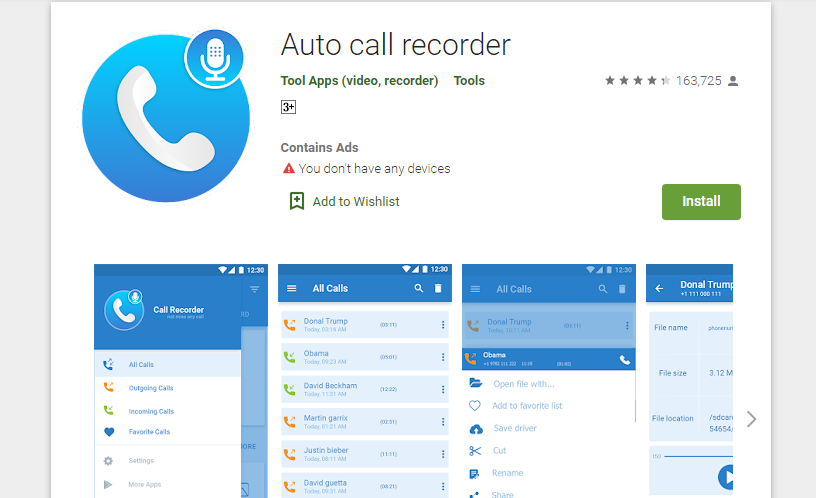Click the red warning triangle icon
Image resolution: width=816 pixels, height=498 pixels.
click(288, 168)
